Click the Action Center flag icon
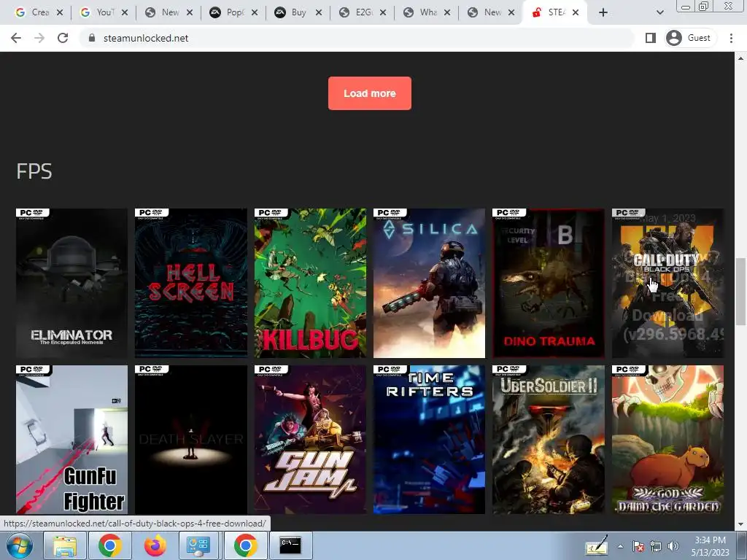The width and height of the screenshot is (747, 560). (638, 547)
